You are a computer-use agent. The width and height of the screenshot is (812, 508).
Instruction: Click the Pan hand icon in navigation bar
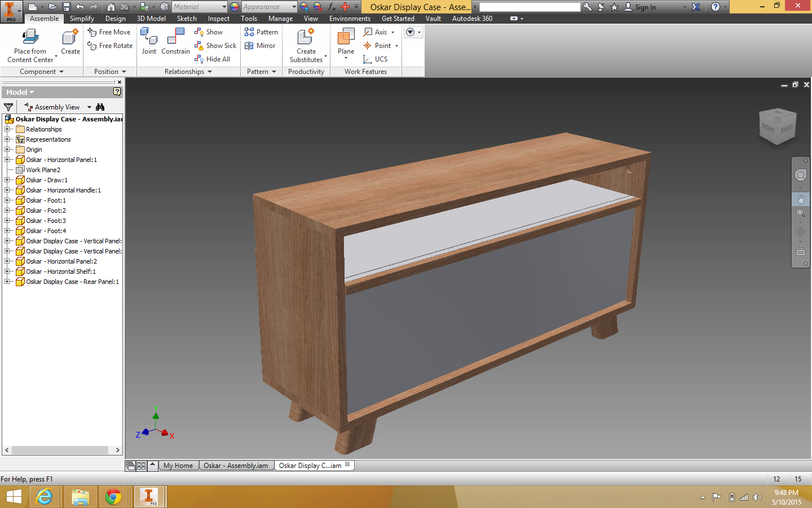coord(800,199)
